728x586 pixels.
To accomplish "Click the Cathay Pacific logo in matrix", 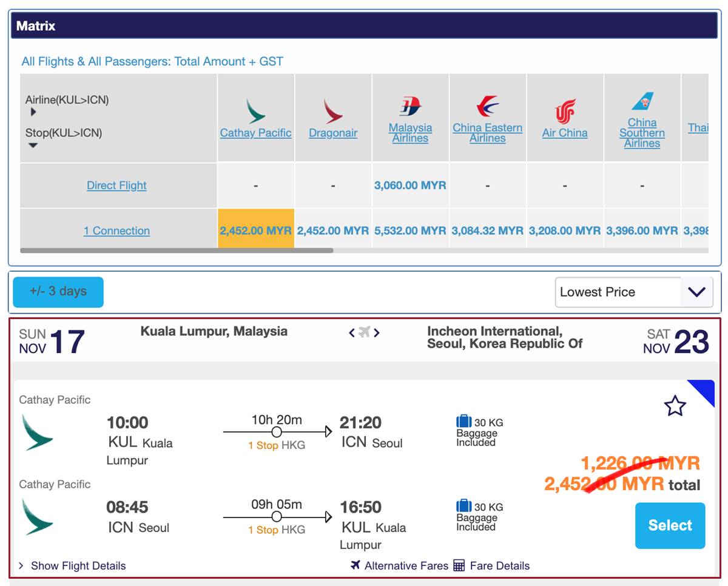I will point(255,111).
